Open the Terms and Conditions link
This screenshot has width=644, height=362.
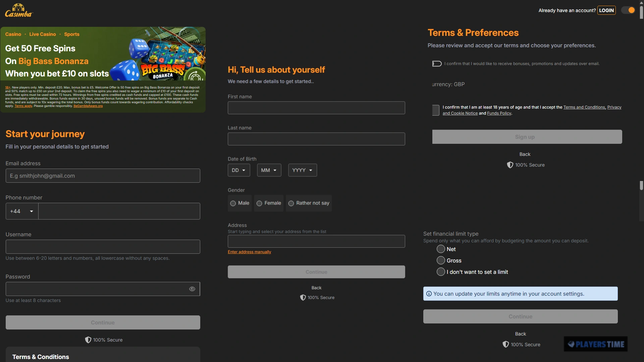coord(584,107)
